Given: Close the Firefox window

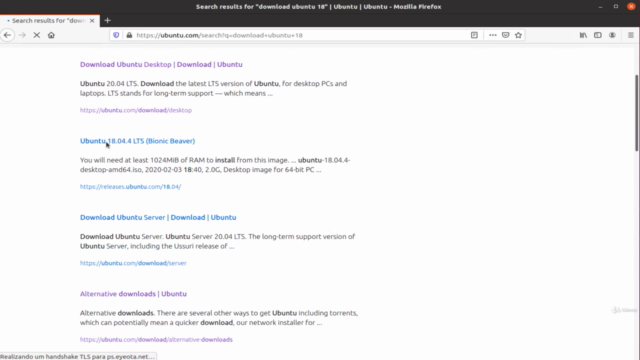Looking at the screenshot, I should (631, 7).
